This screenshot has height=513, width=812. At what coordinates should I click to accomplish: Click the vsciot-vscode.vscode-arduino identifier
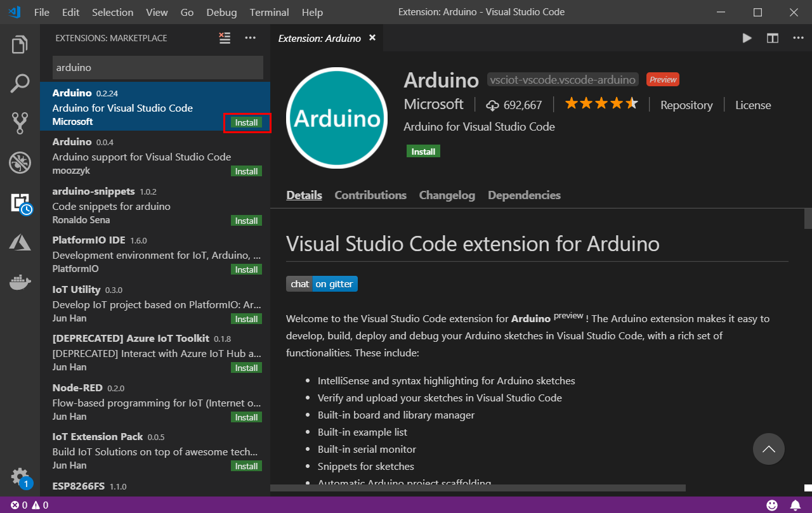tap(563, 80)
